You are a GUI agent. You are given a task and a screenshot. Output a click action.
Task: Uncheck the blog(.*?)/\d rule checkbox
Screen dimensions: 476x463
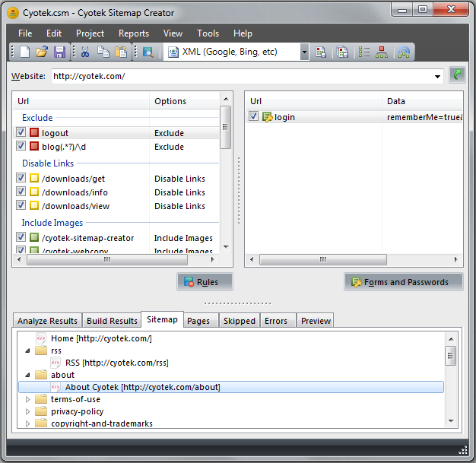pyautogui.click(x=21, y=146)
